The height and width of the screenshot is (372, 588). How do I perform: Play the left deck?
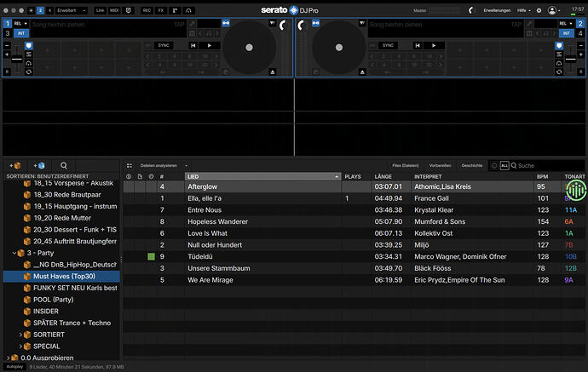pos(210,45)
